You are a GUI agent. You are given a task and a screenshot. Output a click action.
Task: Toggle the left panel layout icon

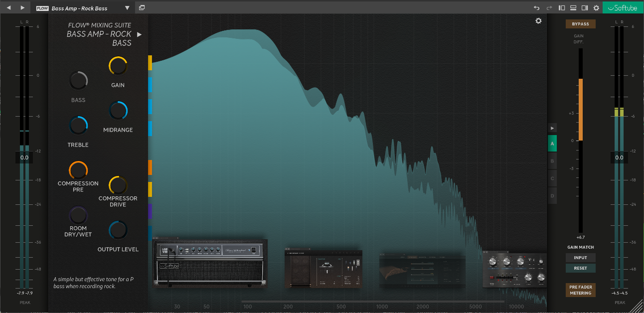click(562, 8)
